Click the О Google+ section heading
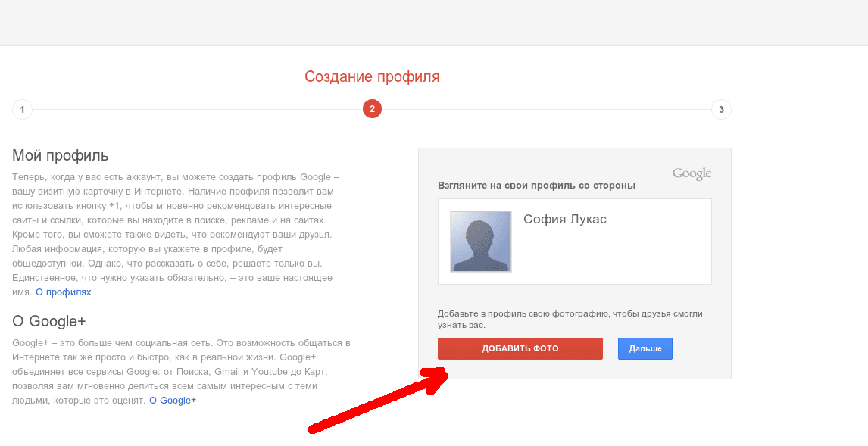This screenshot has height=446, width=868. click(49, 322)
